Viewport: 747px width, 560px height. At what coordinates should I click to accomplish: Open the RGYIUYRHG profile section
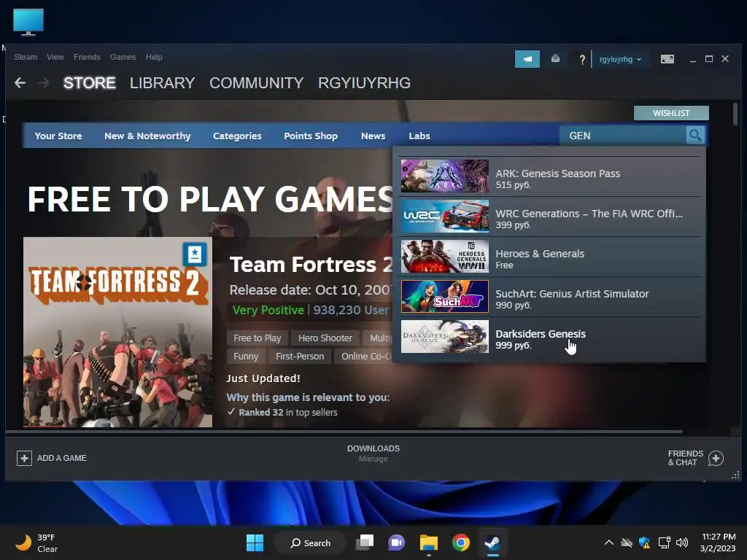pyautogui.click(x=365, y=83)
